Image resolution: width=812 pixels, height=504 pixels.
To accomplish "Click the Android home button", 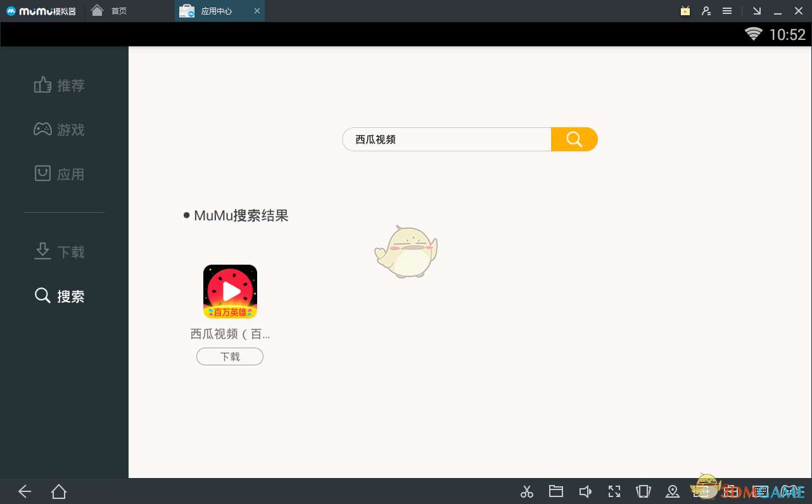I will pos(59,491).
